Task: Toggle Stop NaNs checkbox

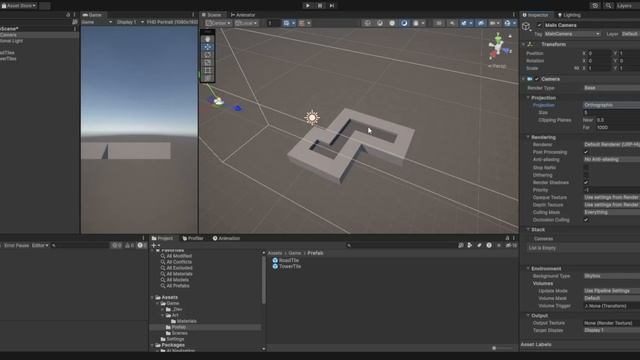Action: (586, 167)
